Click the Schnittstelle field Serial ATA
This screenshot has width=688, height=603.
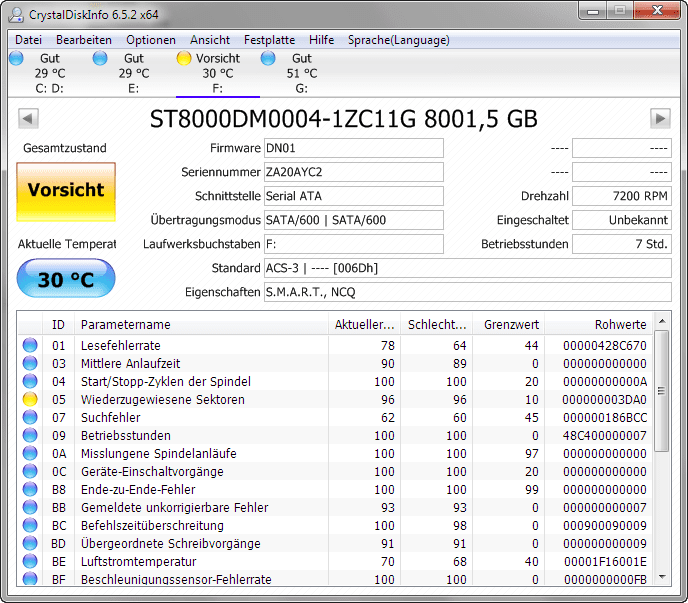(354, 196)
